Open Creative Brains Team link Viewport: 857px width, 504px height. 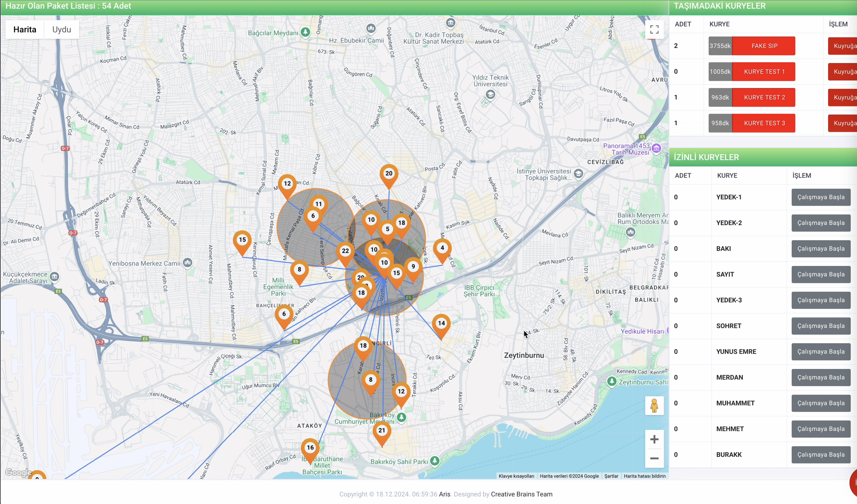click(521, 494)
